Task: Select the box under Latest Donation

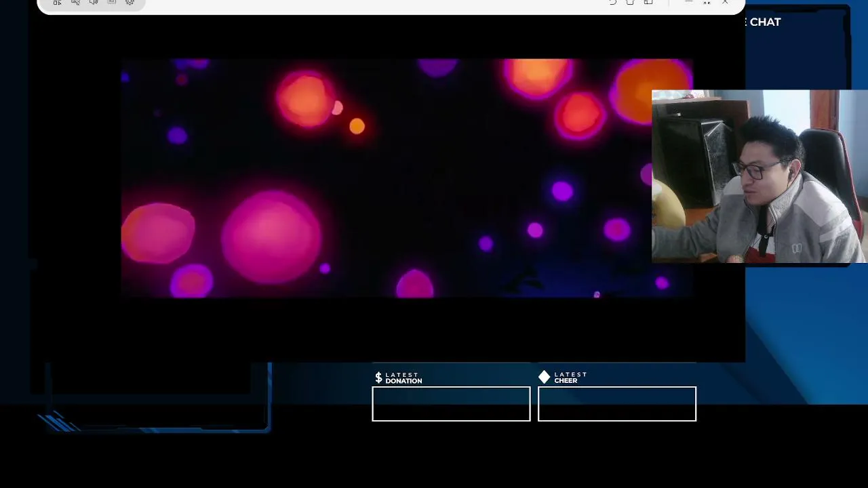Action: pos(451,404)
